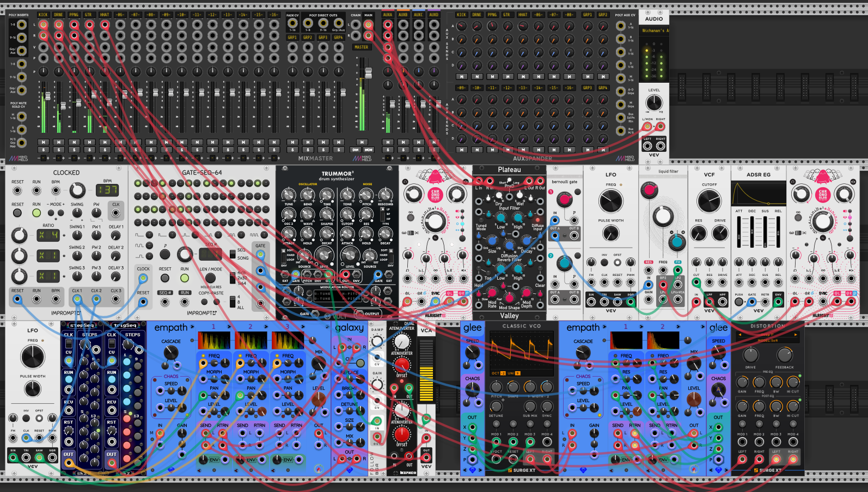Click the CLOCKED ratio display showing X4
This screenshot has width=868, height=492.
click(48, 235)
